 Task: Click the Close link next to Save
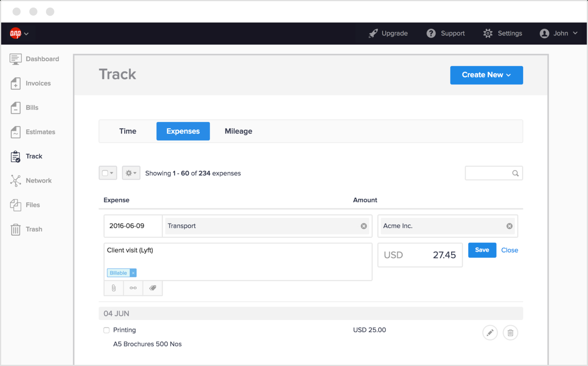[510, 250]
